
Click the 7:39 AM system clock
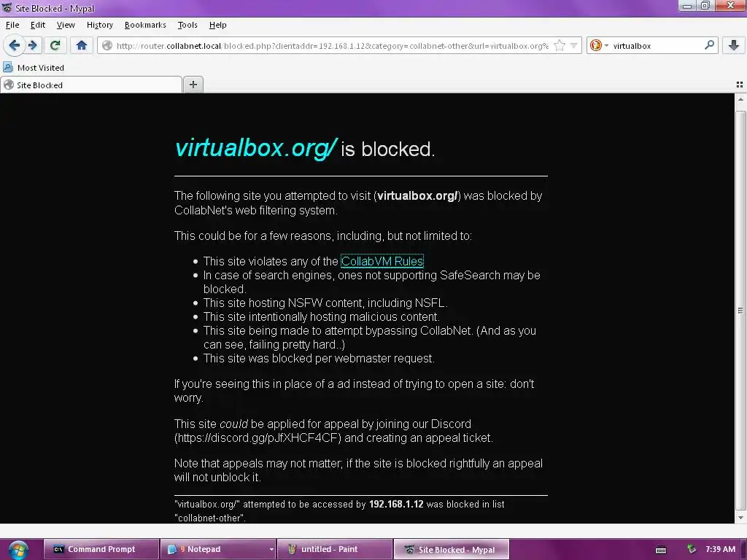pyautogui.click(x=720, y=549)
